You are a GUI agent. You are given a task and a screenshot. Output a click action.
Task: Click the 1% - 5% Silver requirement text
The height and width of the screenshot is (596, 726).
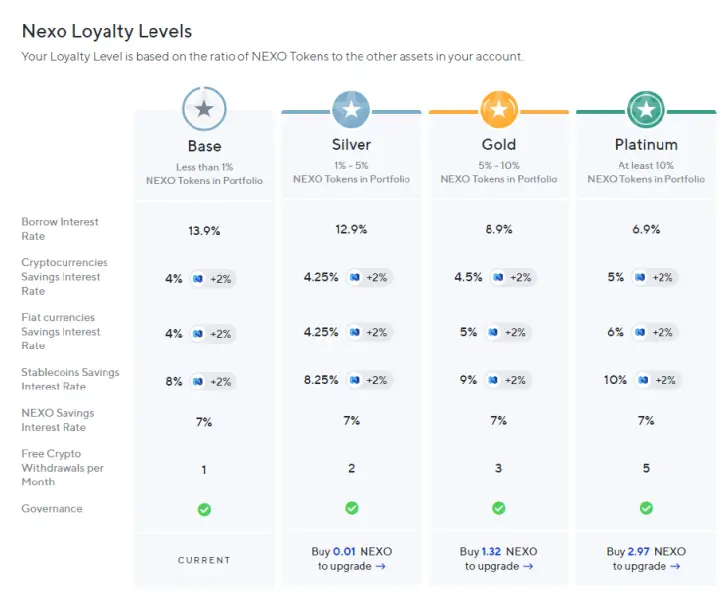point(351,165)
